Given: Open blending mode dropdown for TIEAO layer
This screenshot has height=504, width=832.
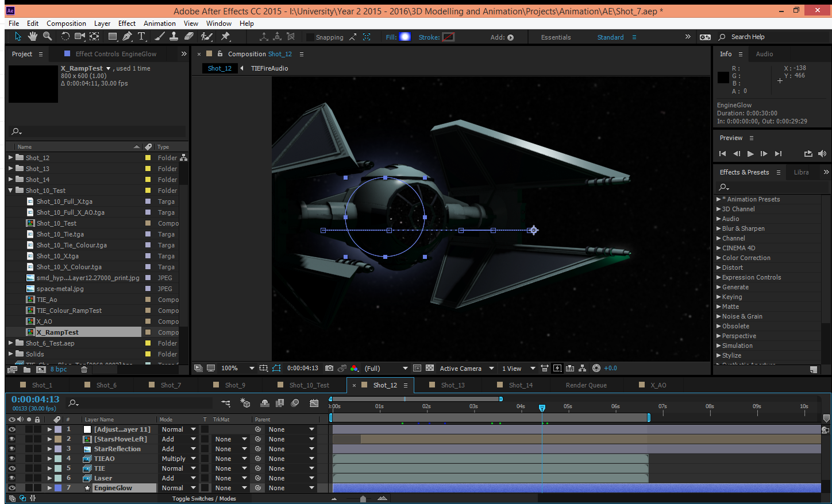Looking at the screenshot, I should click(x=178, y=459).
